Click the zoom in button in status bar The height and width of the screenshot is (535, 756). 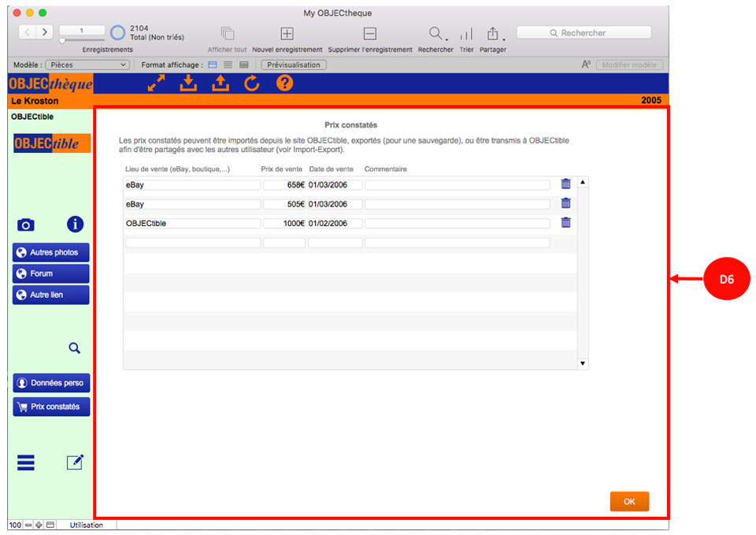[x=39, y=525]
